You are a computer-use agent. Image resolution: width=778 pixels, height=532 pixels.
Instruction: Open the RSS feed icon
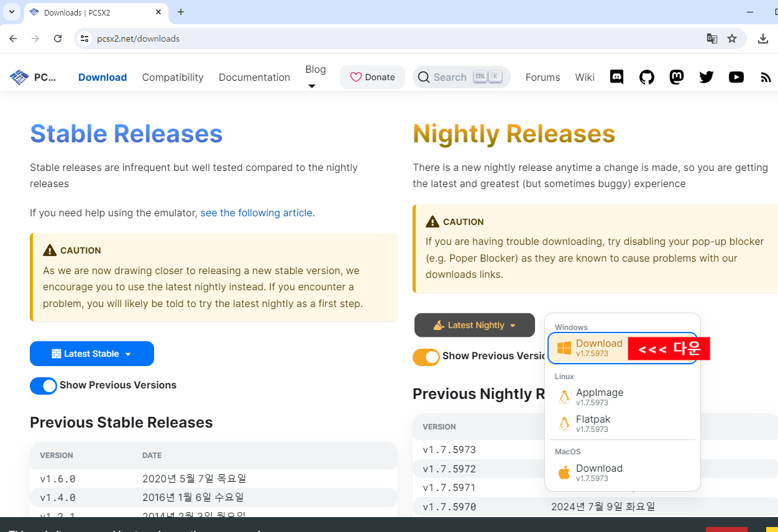click(766, 78)
